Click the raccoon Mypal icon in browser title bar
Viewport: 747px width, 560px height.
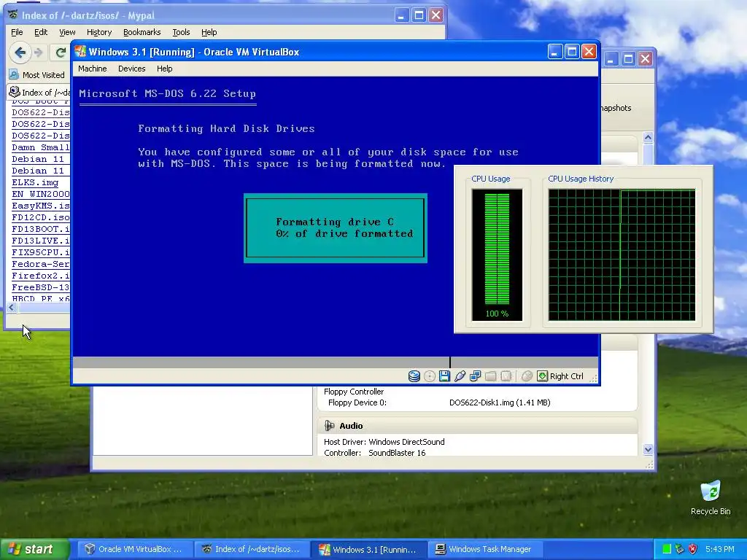[x=13, y=15]
